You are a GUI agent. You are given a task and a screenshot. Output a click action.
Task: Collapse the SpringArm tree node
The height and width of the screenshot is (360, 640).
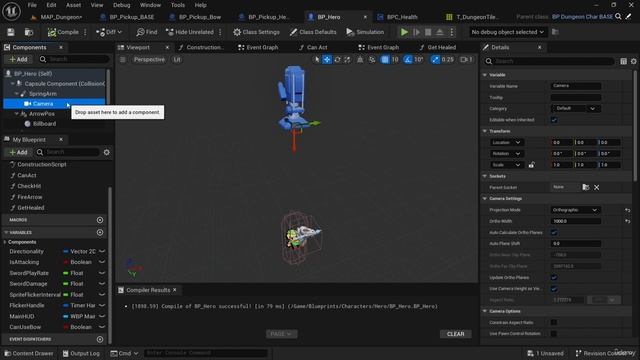[16, 94]
